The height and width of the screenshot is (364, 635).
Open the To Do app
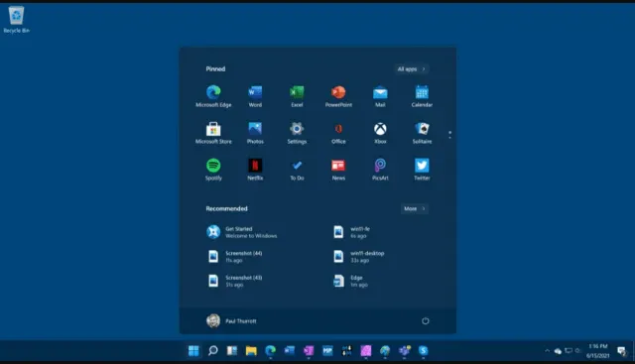coord(297,170)
